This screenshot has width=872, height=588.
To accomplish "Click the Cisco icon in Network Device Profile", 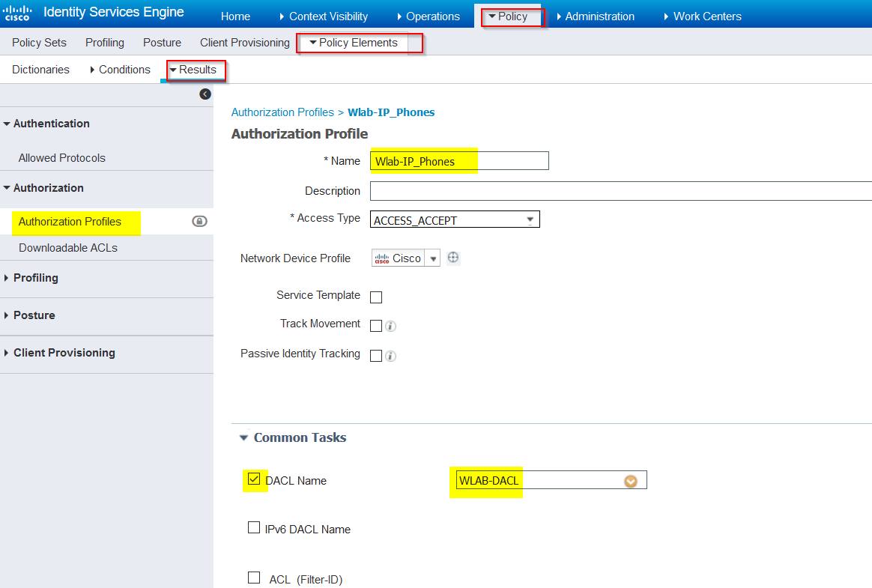I will pyautogui.click(x=382, y=258).
